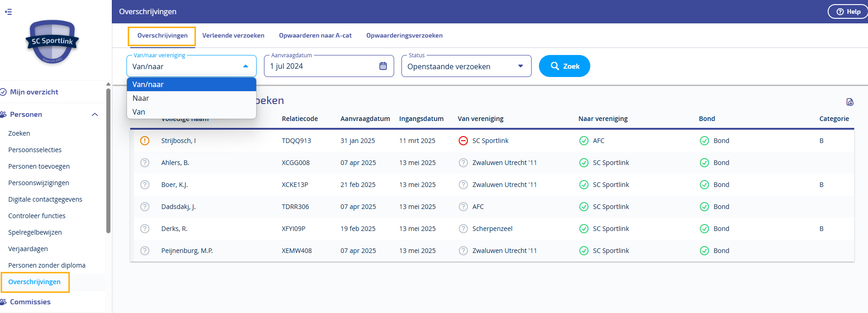This screenshot has width=868, height=313.
Task: Switch to the Overschrijvingen tab
Action: [x=162, y=36]
